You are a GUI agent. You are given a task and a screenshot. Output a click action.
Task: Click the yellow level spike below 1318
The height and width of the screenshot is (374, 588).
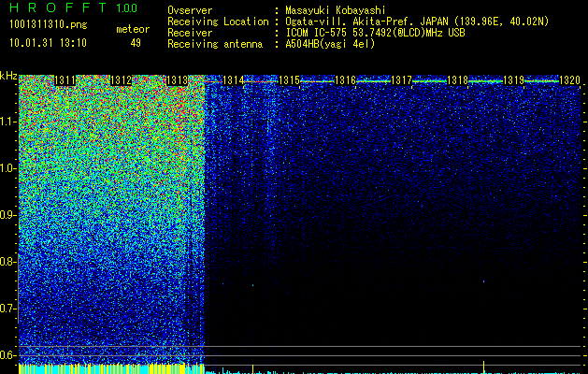[483, 367]
